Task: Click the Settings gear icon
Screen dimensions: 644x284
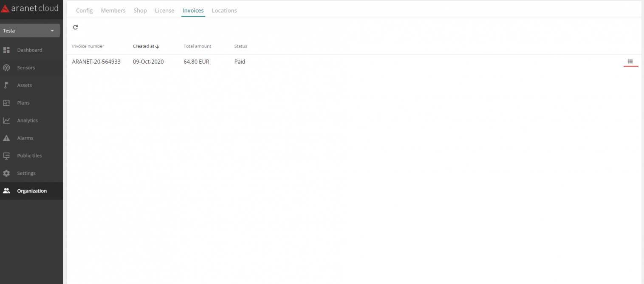Action: pos(6,173)
